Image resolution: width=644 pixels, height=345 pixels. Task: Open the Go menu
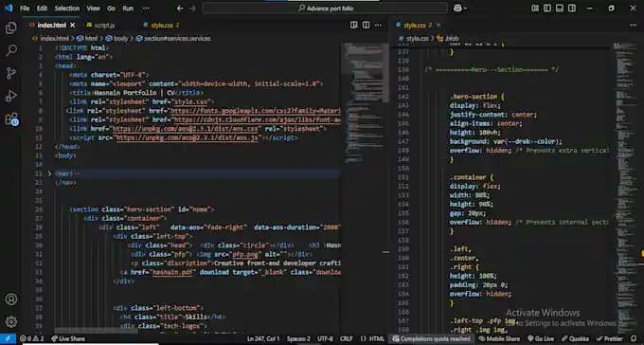[x=112, y=9]
